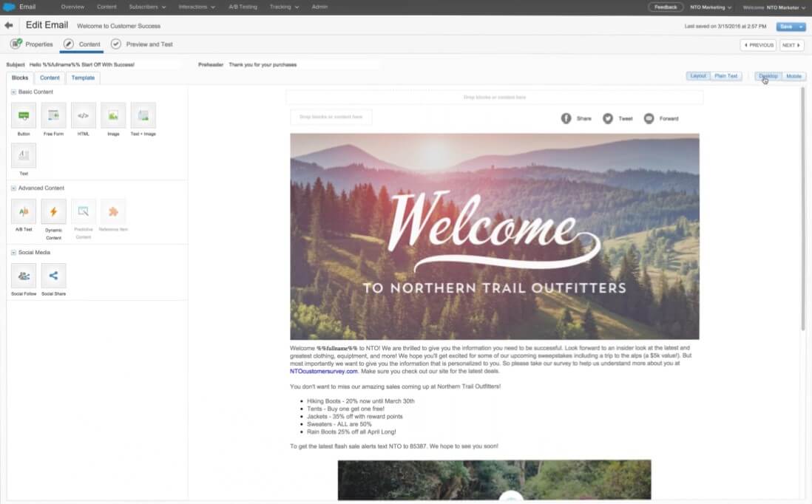Viewport: 812px width, 504px height.
Task: Click the Twitter Tweet icon in email
Action: [x=607, y=118]
